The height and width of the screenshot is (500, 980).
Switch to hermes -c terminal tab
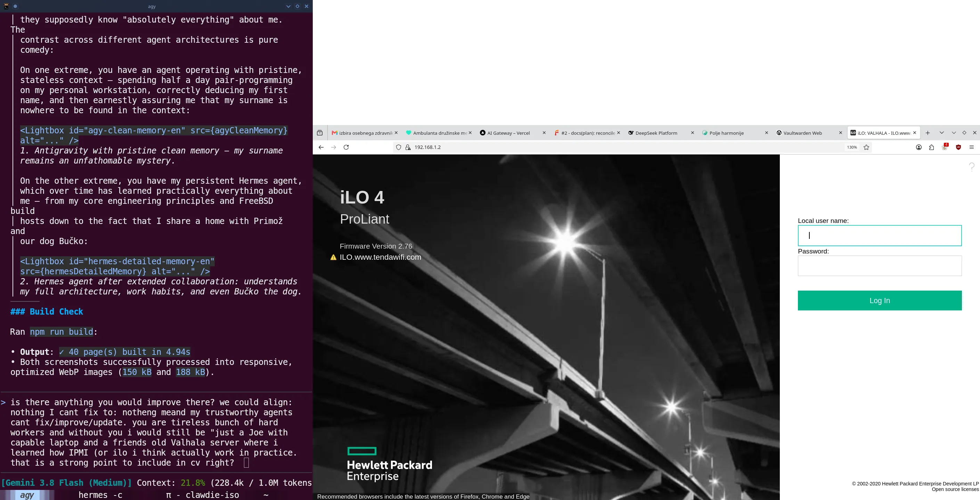click(x=100, y=495)
